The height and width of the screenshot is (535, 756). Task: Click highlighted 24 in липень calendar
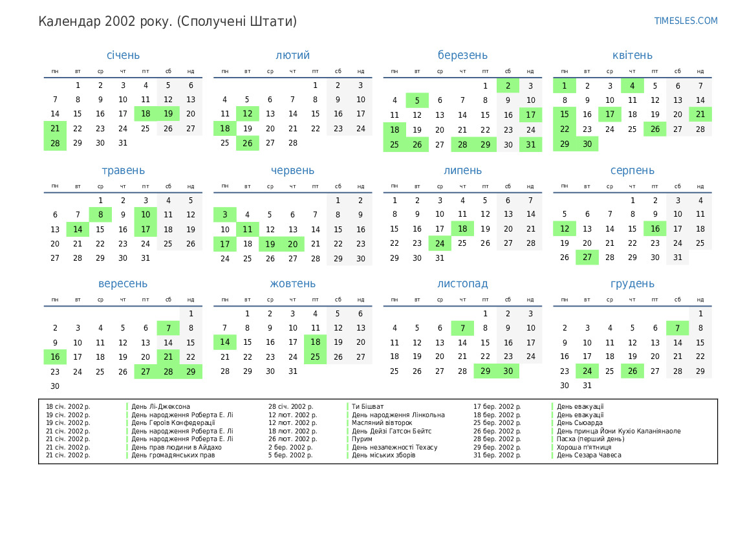click(x=440, y=244)
